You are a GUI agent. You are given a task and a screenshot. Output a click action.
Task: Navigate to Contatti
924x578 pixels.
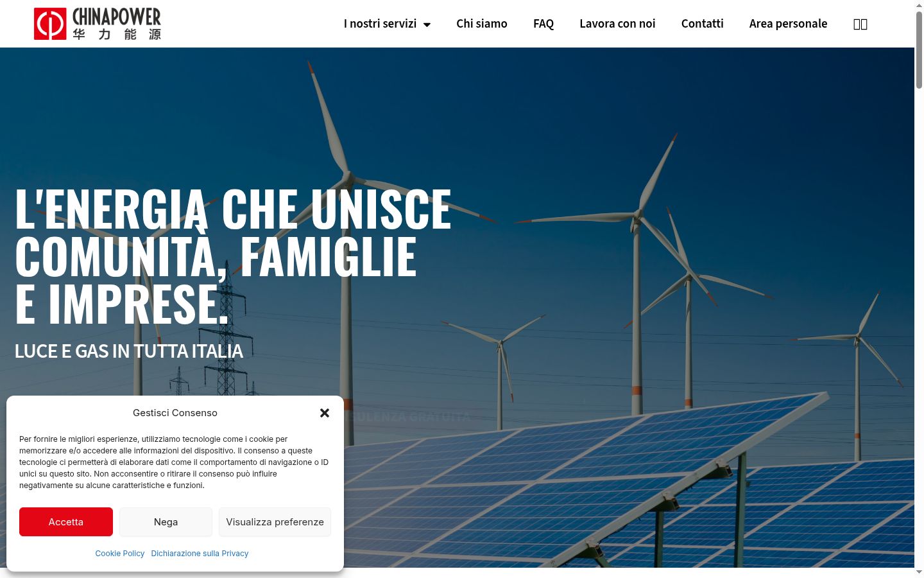click(x=702, y=24)
